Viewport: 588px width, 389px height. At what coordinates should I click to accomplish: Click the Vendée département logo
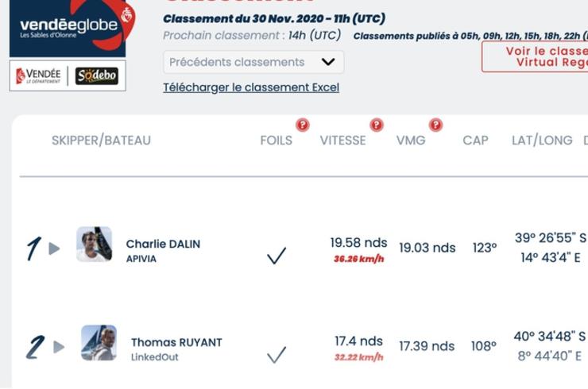[x=38, y=75]
